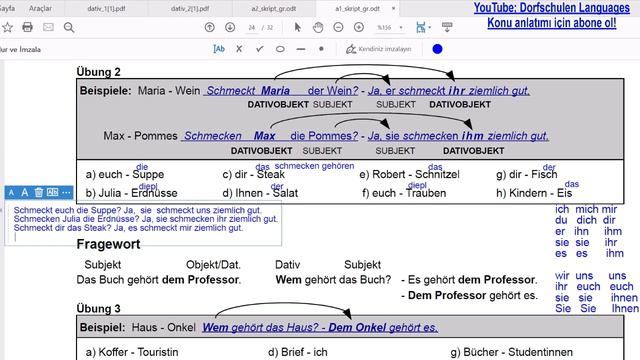Click exercise item 'c) dir - Steak'
The image size is (640, 360).
coord(253,174)
